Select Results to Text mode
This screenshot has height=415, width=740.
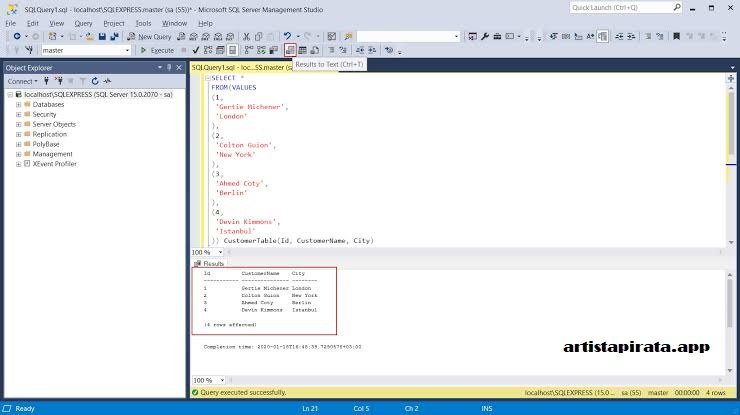[290, 50]
